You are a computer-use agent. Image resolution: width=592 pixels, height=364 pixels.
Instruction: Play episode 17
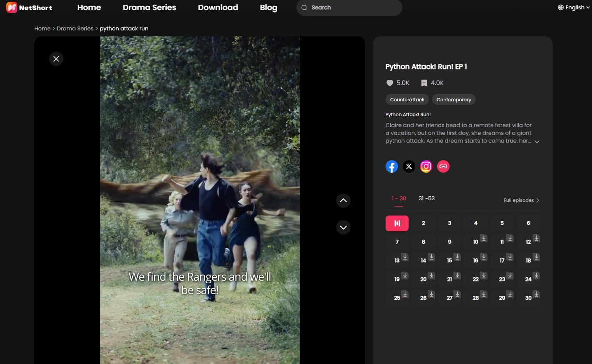click(502, 261)
